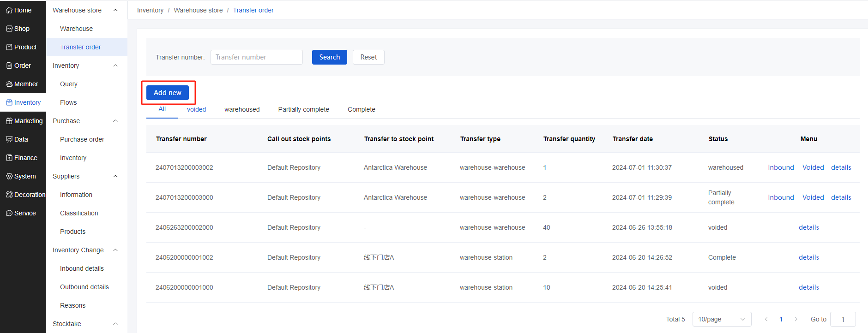Screen dimensions: 868x333
Task: Click Inbound for order 2407013200003000
Action: click(x=781, y=197)
